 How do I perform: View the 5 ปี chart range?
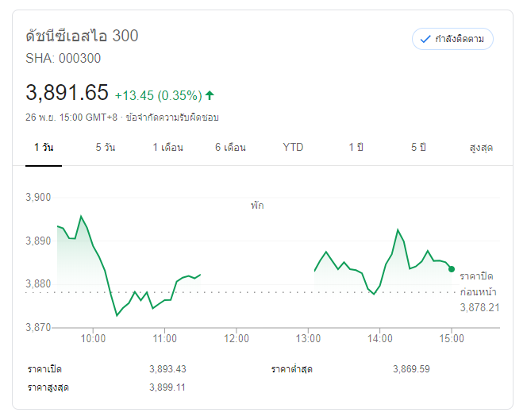click(418, 148)
